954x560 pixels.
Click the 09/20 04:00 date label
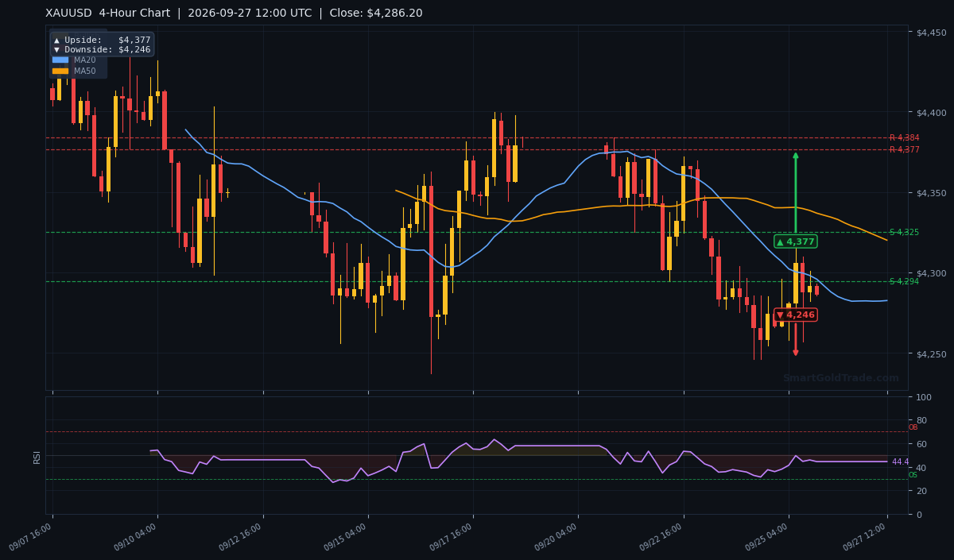pyautogui.click(x=557, y=538)
